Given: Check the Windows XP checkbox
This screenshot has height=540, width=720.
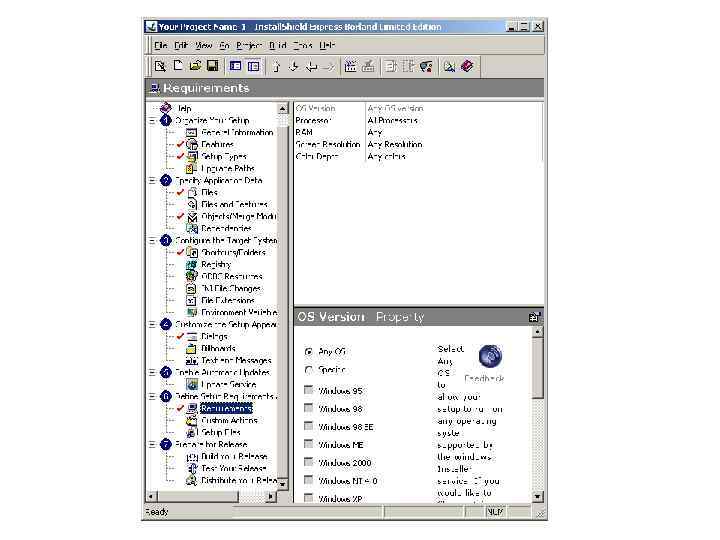Looking at the screenshot, I should [x=309, y=498].
